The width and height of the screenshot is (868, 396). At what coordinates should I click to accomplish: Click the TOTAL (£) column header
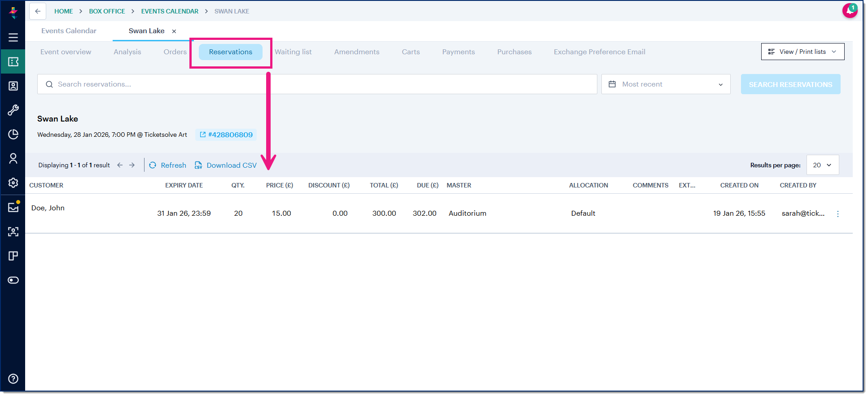pos(384,185)
